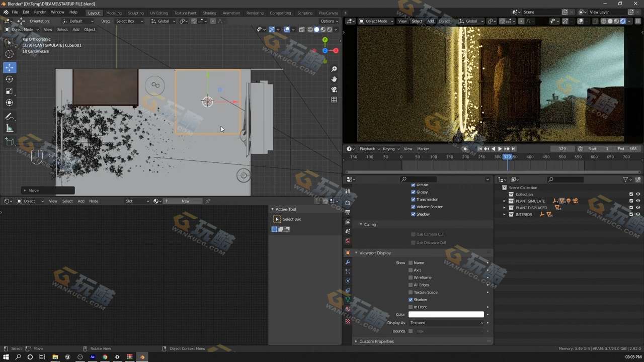Viewport: 644px width, 362px height.
Task: Open Object Data mesh properties tab
Action: pos(348,300)
